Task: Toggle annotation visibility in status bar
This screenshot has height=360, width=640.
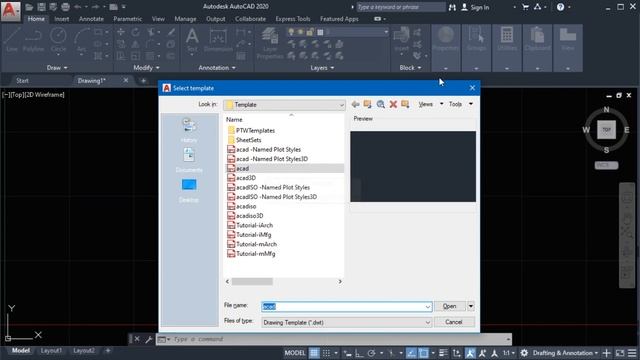Action: [470, 353]
